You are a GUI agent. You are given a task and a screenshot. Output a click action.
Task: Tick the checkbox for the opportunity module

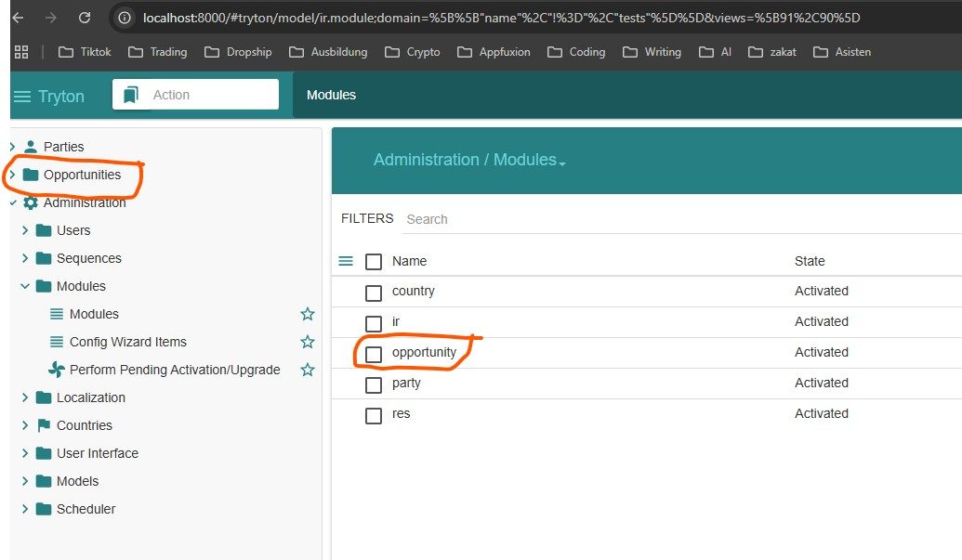click(374, 354)
